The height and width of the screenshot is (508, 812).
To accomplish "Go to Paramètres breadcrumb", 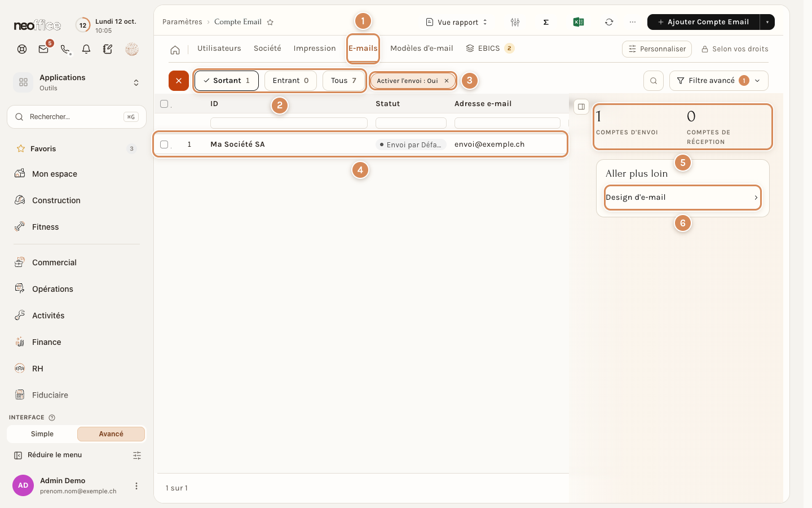I will (x=182, y=22).
